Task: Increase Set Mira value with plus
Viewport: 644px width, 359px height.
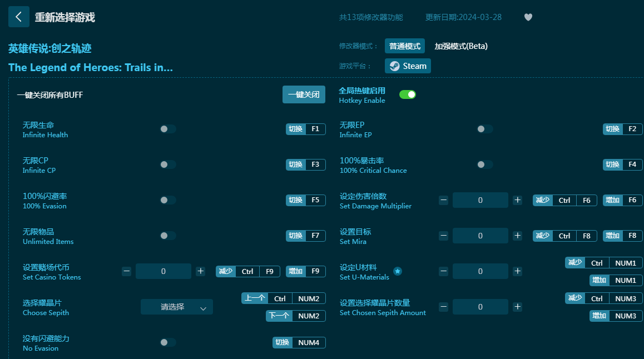Action: pyautogui.click(x=518, y=236)
